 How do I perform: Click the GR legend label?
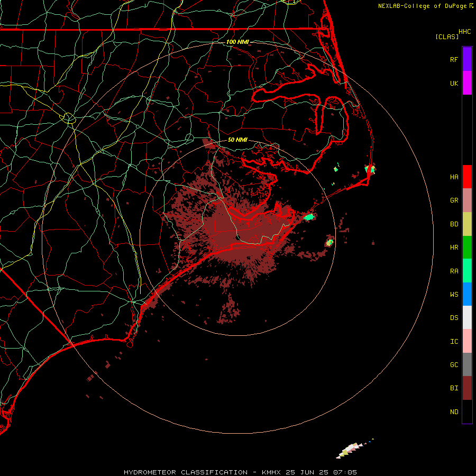[x=454, y=200]
